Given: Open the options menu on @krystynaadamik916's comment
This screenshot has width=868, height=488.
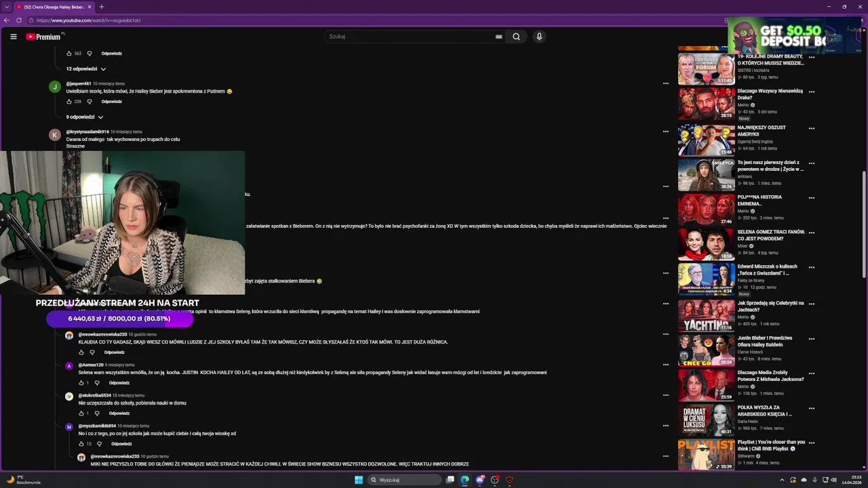Looking at the screenshot, I should pos(665,131).
